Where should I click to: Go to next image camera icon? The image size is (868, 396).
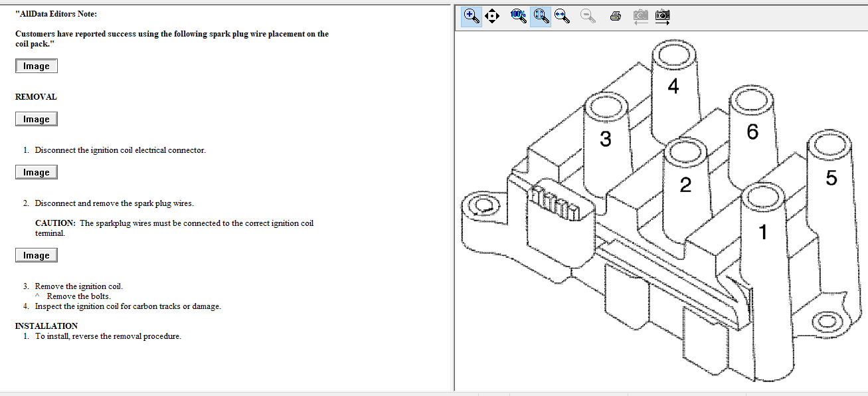click(x=662, y=16)
